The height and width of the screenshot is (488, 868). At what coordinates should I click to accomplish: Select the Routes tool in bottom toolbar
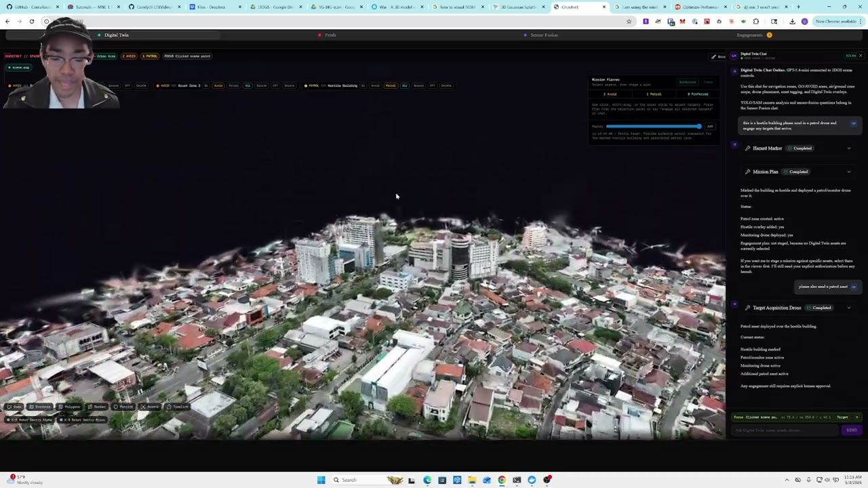pyautogui.click(x=97, y=407)
